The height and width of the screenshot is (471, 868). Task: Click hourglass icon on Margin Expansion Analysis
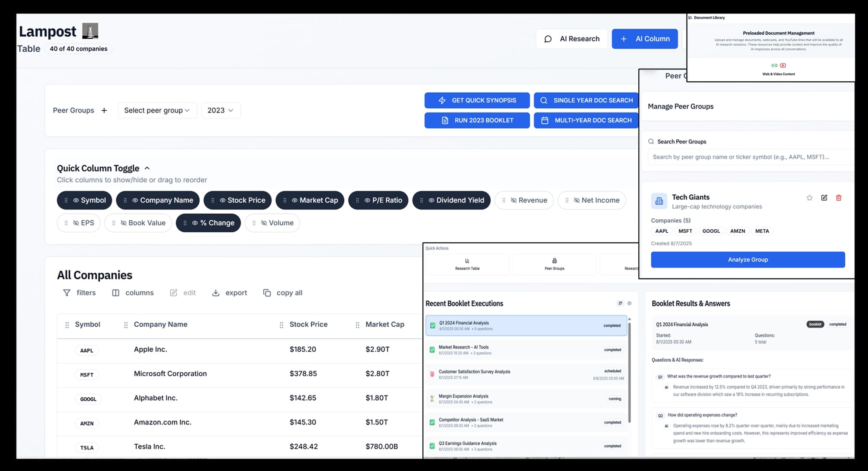pos(432,399)
